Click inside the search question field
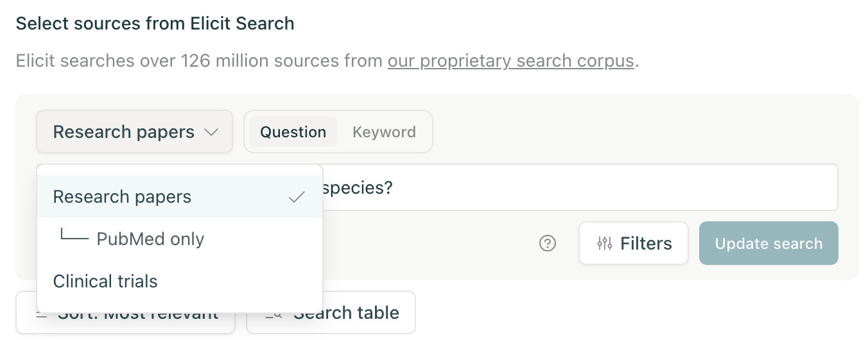The image size is (868, 340). click(578, 188)
